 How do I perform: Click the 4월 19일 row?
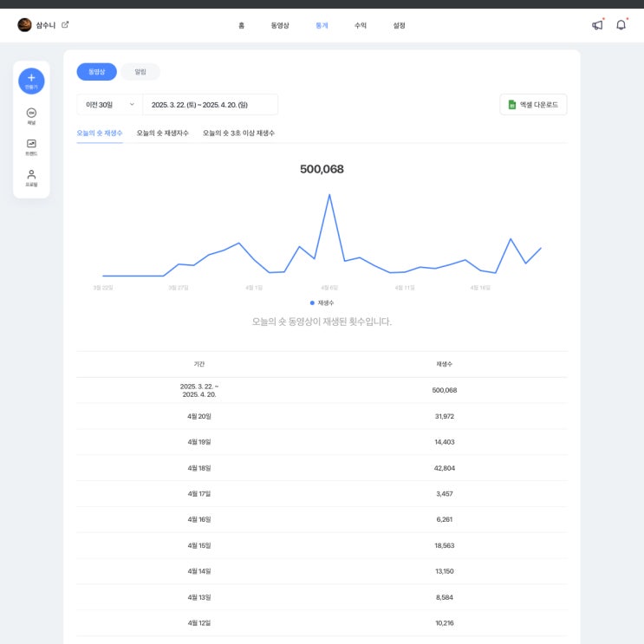click(322, 442)
